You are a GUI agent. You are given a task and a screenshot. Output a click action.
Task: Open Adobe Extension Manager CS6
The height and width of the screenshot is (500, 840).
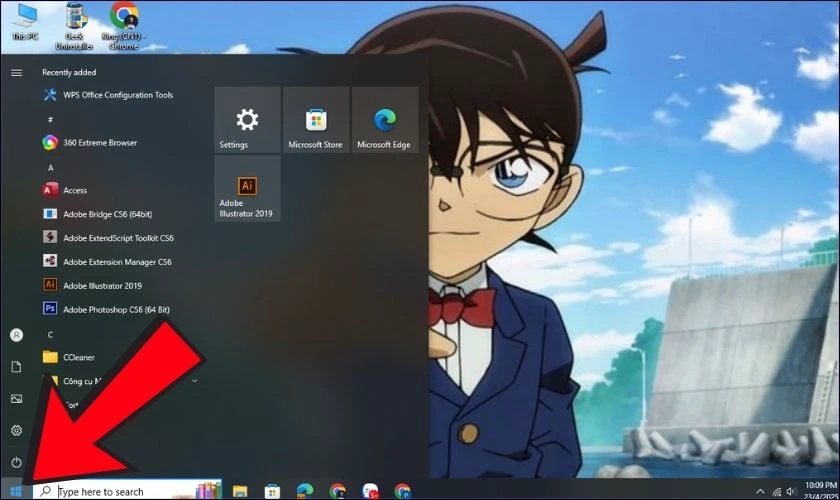click(107, 262)
